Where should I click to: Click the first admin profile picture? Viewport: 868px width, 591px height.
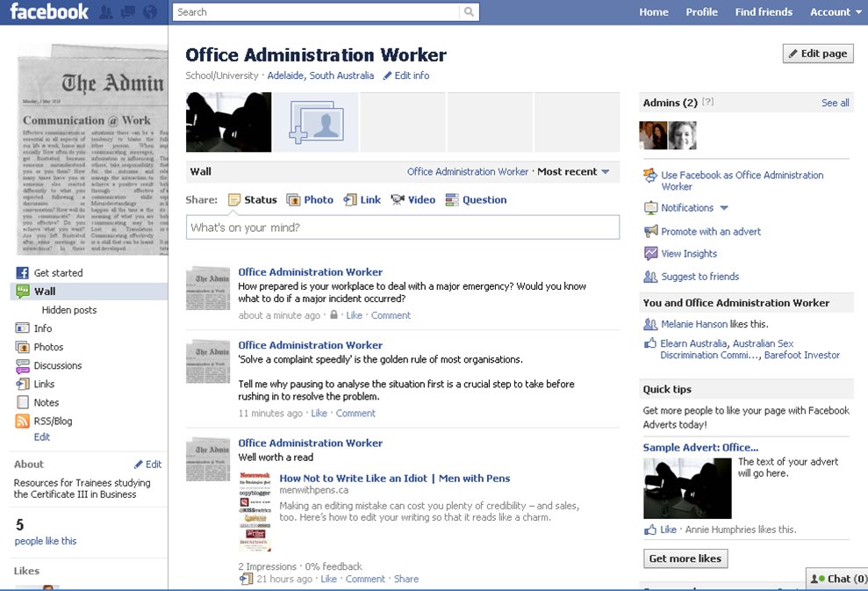click(x=653, y=135)
